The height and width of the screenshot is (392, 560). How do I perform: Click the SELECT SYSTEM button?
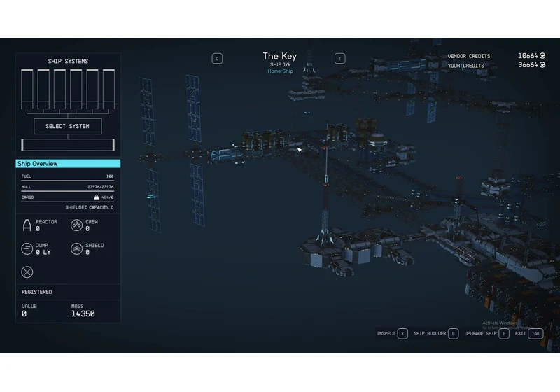pos(67,127)
